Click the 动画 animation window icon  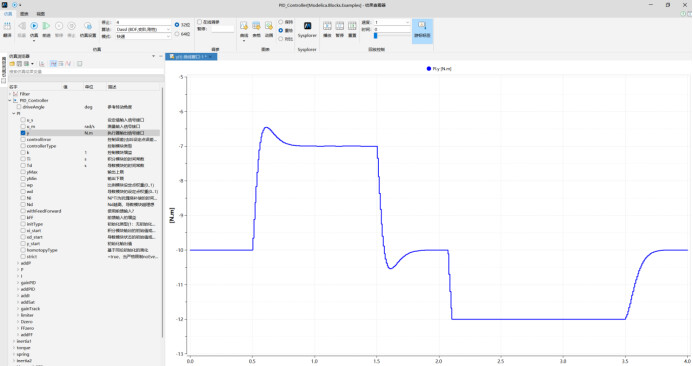(x=269, y=26)
